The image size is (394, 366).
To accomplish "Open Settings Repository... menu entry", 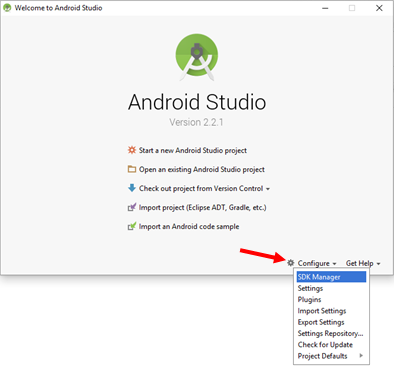I will (330, 333).
